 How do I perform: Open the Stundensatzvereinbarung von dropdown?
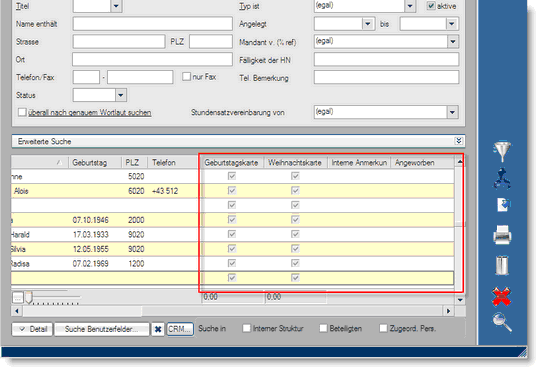coord(452,112)
